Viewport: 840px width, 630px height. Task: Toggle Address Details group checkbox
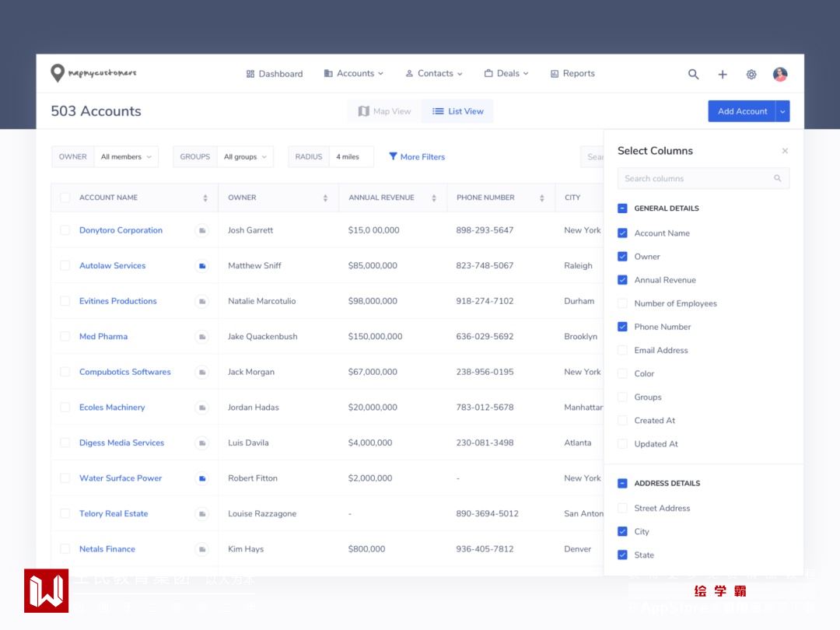pyautogui.click(x=622, y=483)
